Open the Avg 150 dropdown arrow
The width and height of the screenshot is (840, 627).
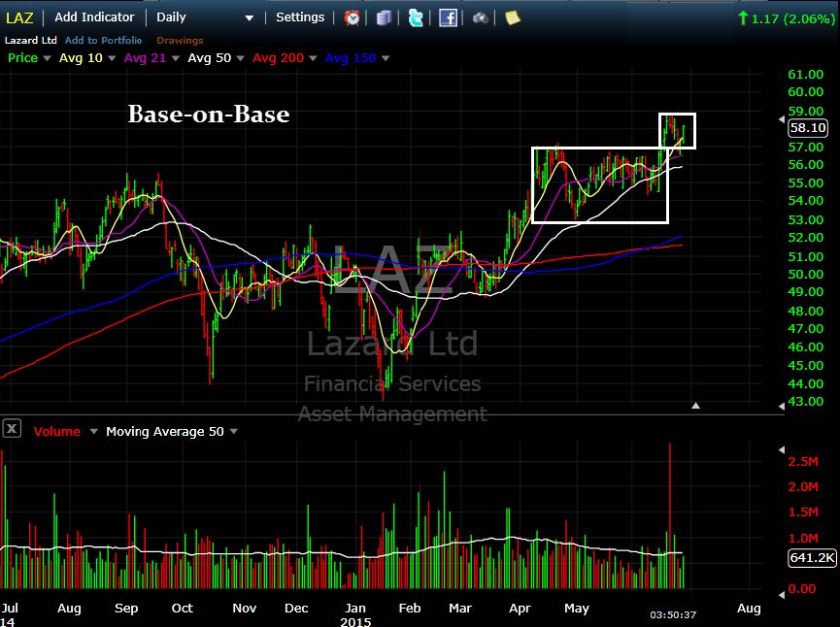pos(386,58)
